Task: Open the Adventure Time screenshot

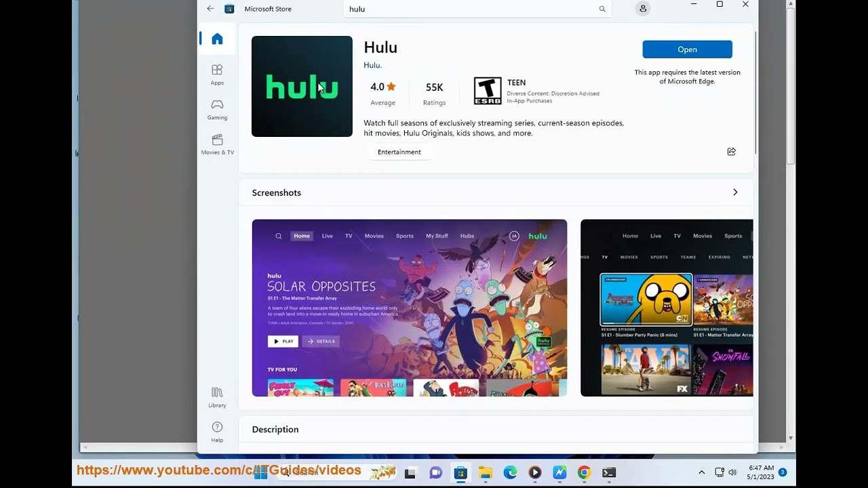Action: click(667, 308)
